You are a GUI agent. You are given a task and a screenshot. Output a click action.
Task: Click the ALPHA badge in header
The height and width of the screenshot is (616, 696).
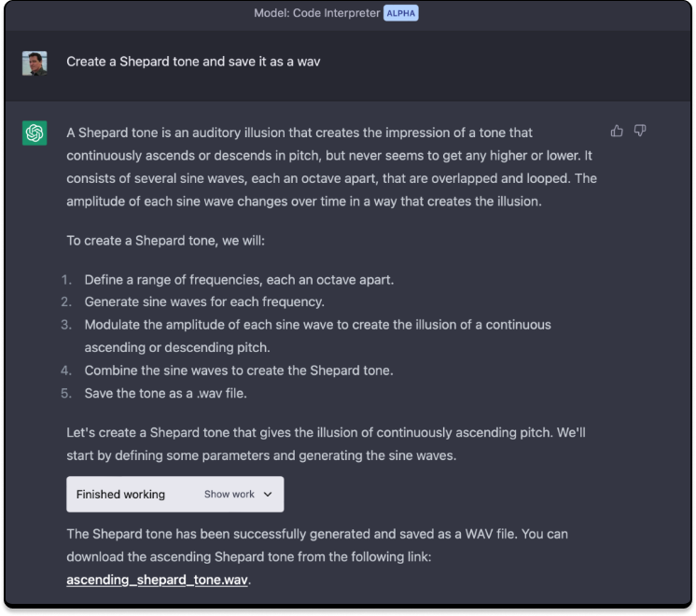point(401,13)
